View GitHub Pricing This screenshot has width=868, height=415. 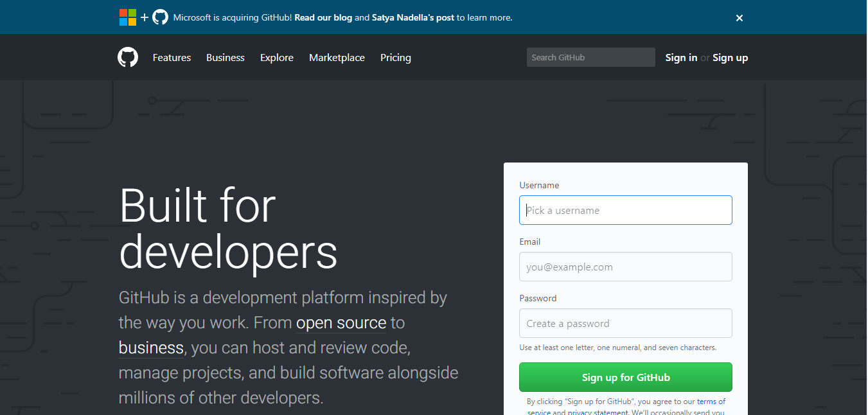(395, 57)
